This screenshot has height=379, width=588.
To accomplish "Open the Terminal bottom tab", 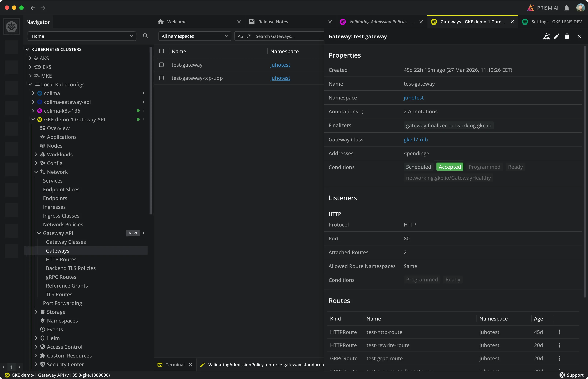I will (x=175, y=364).
